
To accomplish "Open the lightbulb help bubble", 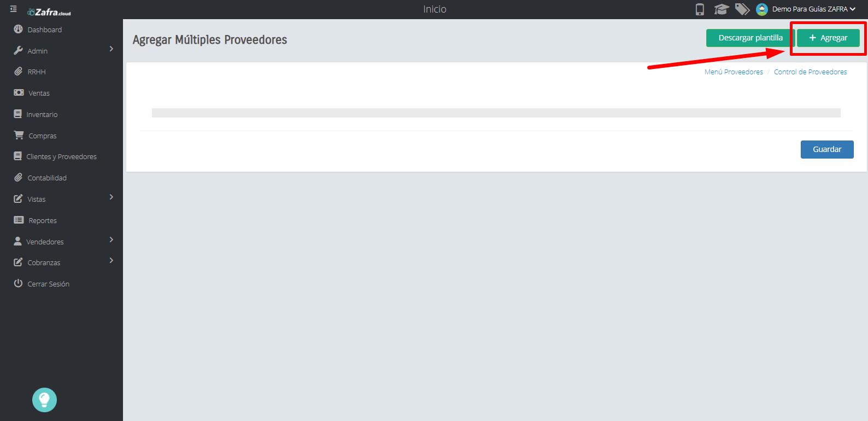I will (45, 400).
